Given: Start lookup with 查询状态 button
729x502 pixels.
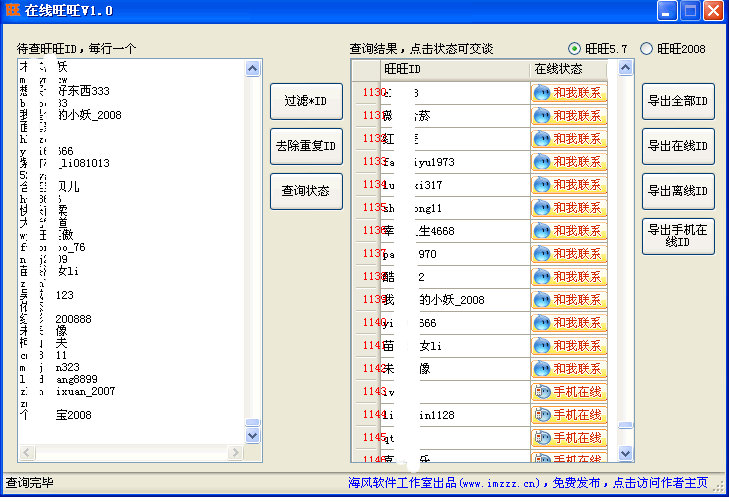Looking at the screenshot, I should click(x=306, y=191).
